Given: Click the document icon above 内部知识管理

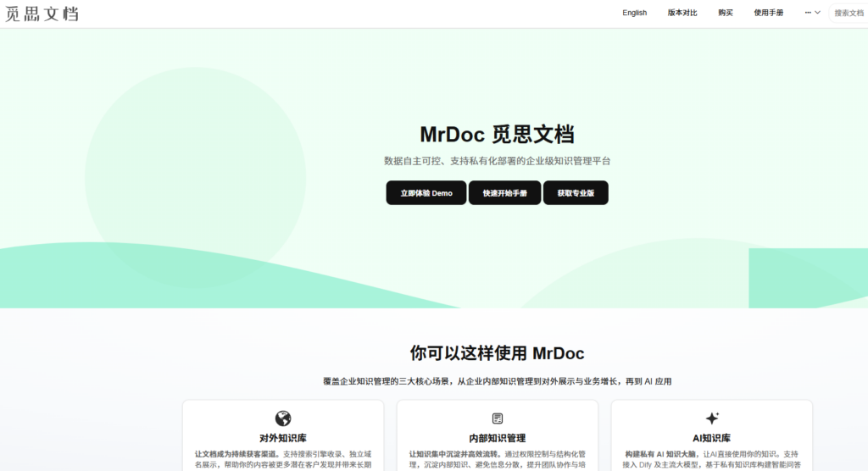Looking at the screenshot, I should [x=498, y=418].
